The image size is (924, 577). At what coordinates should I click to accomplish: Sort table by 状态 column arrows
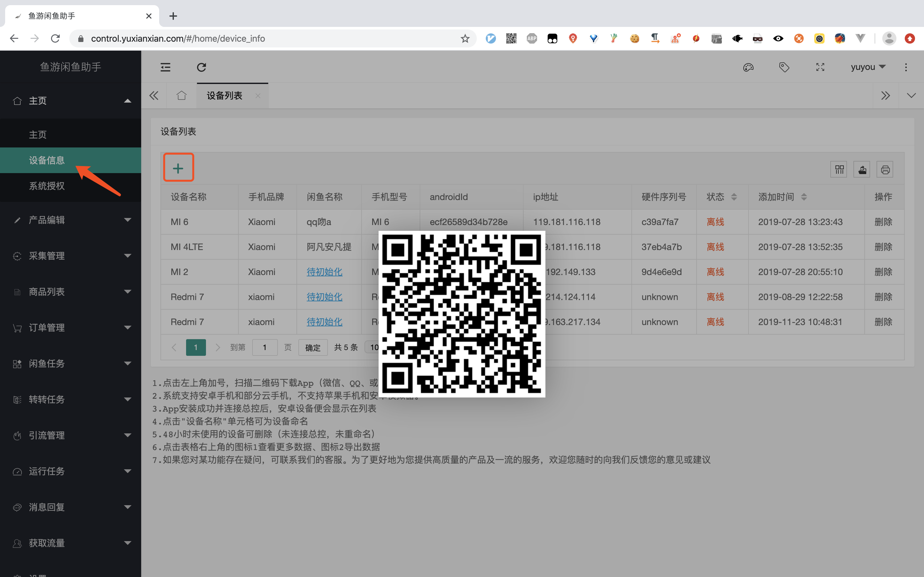pyautogui.click(x=734, y=197)
